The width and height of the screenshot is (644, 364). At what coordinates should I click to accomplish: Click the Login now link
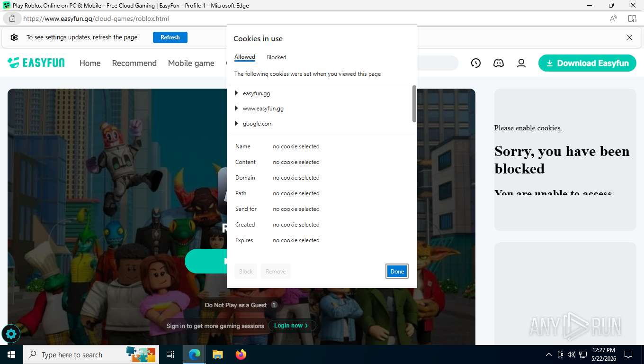292,326
